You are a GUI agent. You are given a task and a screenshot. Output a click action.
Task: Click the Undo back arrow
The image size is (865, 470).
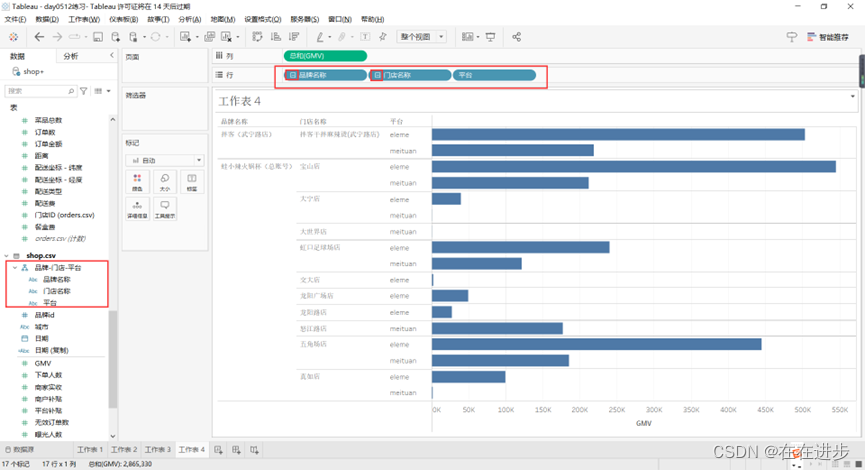coord(39,37)
